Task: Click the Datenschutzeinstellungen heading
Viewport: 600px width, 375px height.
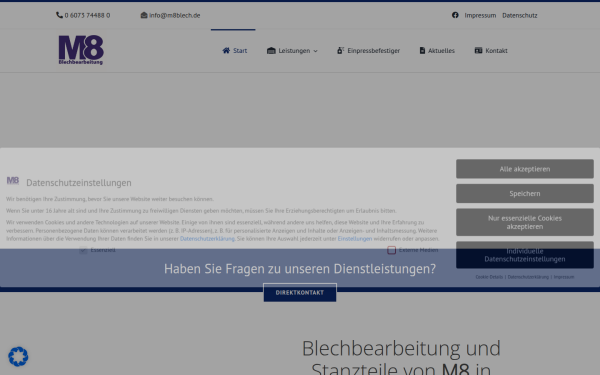Action: click(79, 183)
